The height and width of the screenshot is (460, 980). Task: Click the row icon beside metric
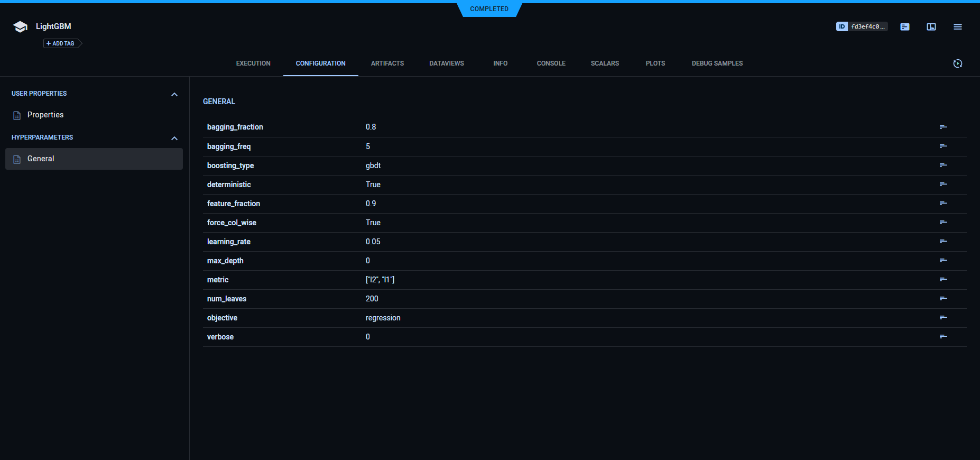click(x=943, y=280)
